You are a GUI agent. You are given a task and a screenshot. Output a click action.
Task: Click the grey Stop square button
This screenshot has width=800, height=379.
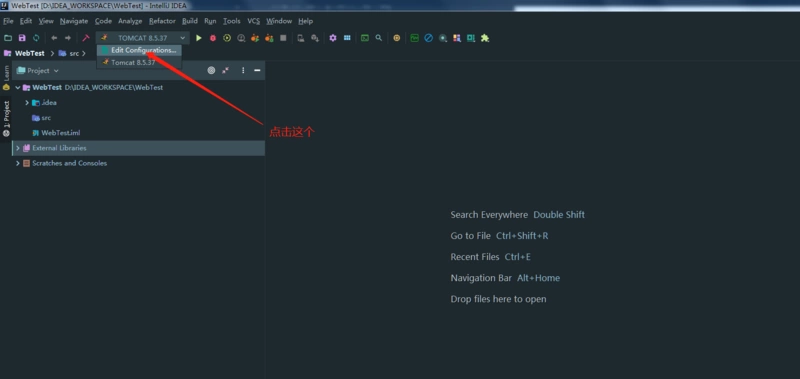(283, 38)
